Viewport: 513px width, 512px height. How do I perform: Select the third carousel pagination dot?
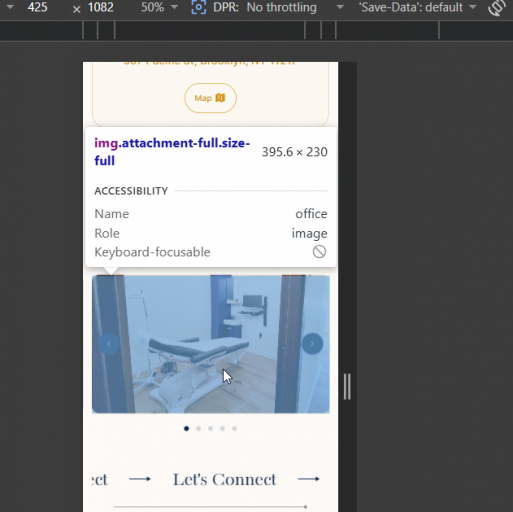(x=210, y=428)
